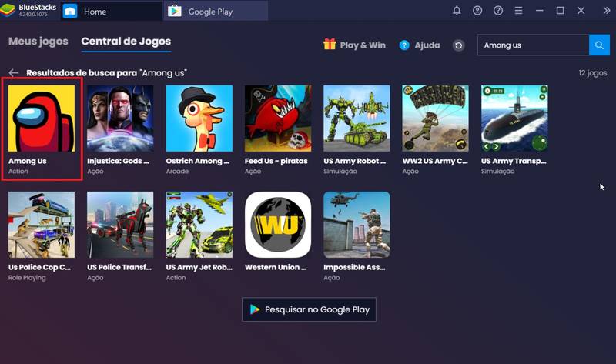Click the Home tab house icon

pyautogui.click(x=70, y=12)
